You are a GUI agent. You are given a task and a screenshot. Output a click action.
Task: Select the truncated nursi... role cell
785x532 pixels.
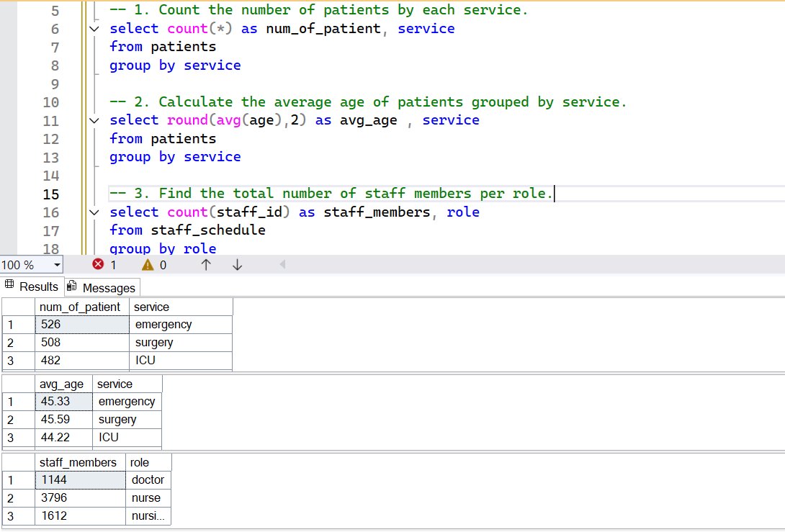click(148, 516)
